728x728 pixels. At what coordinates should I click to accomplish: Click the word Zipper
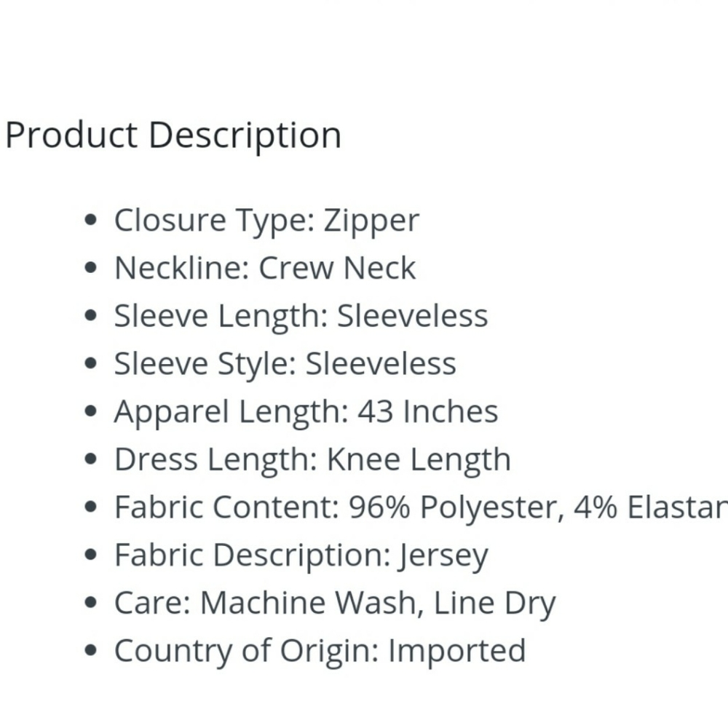(371, 221)
